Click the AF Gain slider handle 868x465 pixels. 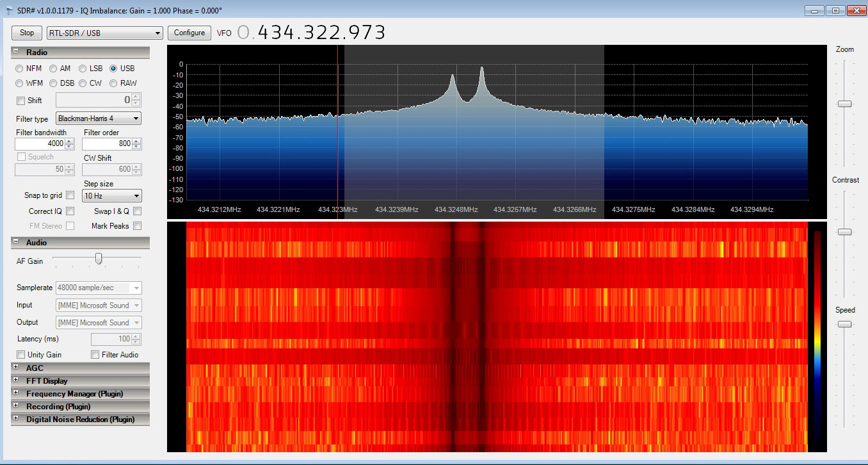pyautogui.click(x=99, y=258)
